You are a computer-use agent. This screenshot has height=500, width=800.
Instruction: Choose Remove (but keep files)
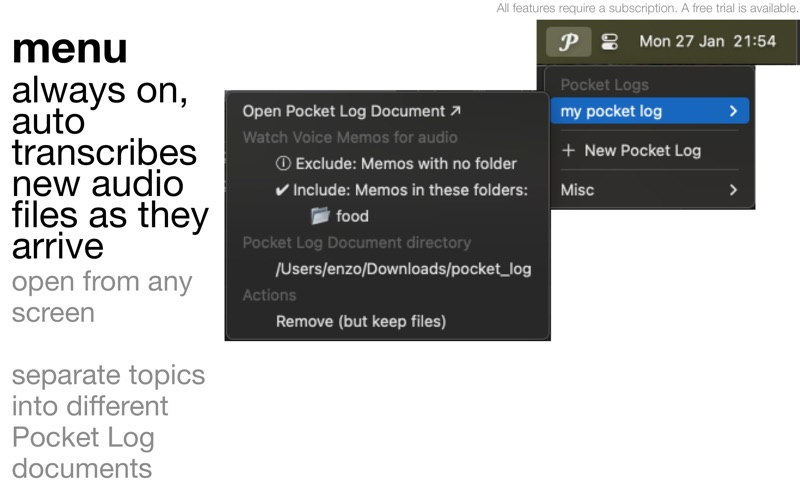[x=361, y=321]
